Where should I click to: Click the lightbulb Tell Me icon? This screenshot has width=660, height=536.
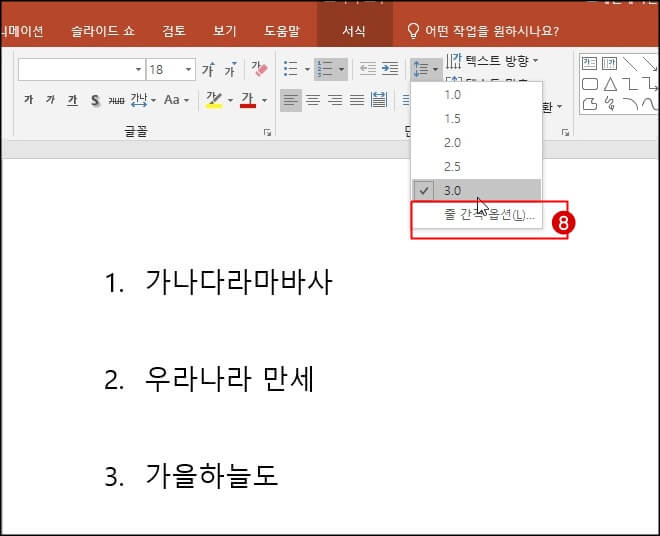pos(413,31)
